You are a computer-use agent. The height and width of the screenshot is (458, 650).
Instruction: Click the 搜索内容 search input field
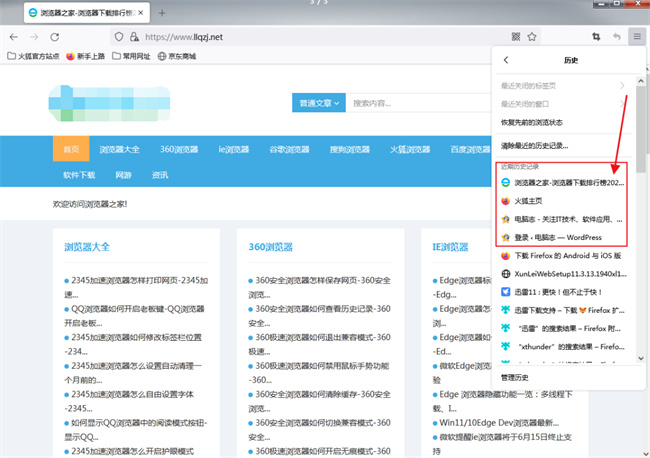point(419,103)
